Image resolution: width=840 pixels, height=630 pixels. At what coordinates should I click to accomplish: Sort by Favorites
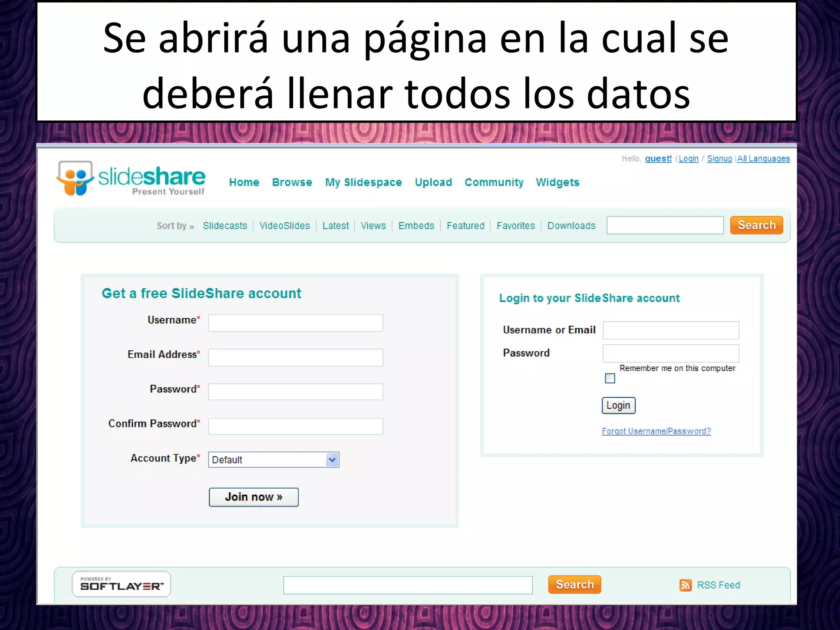point(516,226)
